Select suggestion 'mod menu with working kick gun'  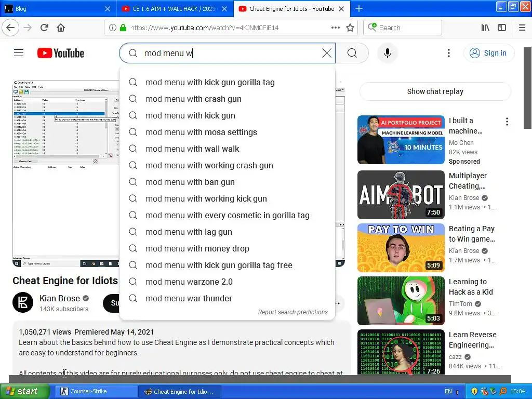pos(228,198)
